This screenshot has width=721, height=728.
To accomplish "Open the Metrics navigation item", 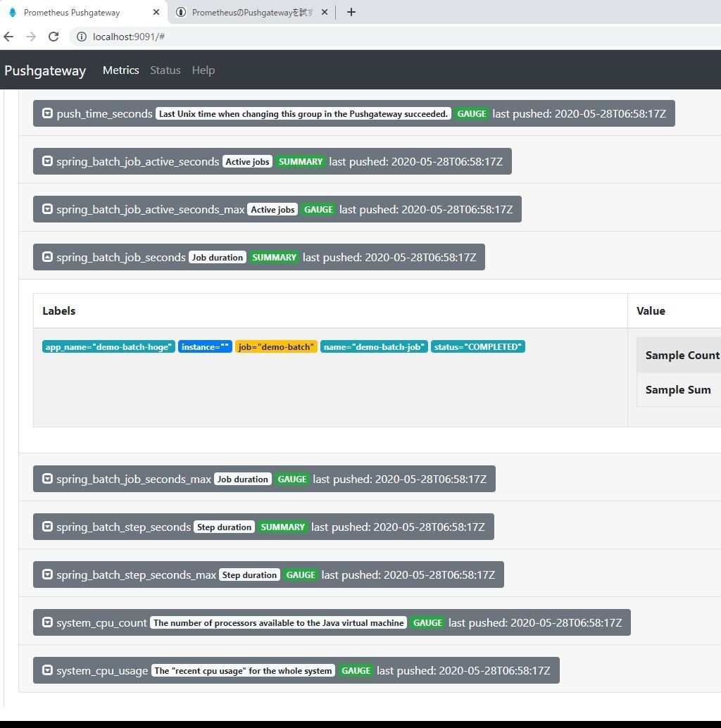I will [120, 70].
